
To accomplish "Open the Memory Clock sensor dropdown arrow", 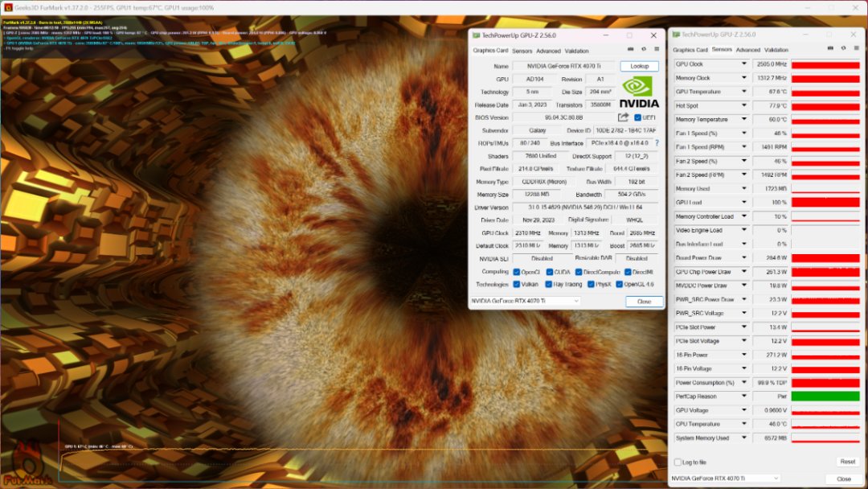I will pyautogui.click(x=744, y=78).
